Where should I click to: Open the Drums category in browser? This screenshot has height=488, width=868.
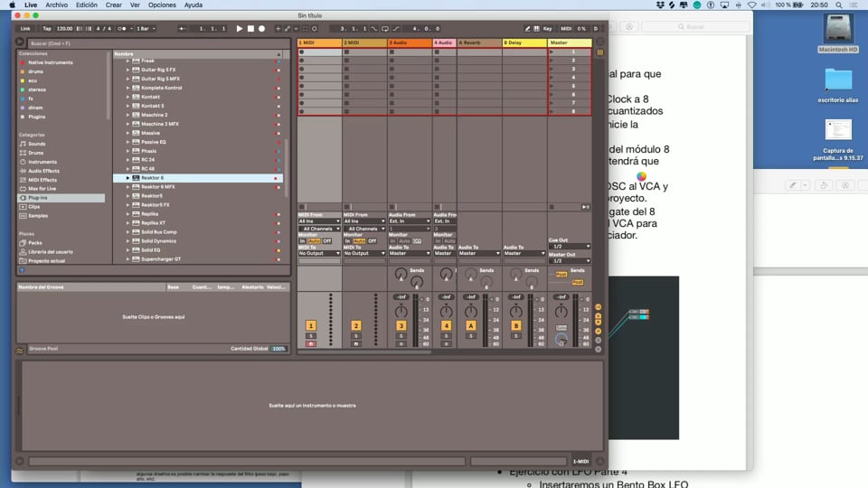(35, 153)
